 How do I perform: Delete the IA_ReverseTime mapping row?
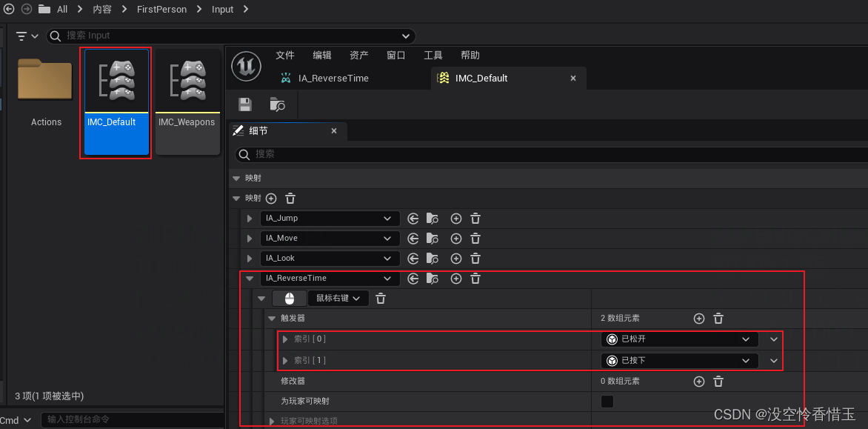(475, 279)
